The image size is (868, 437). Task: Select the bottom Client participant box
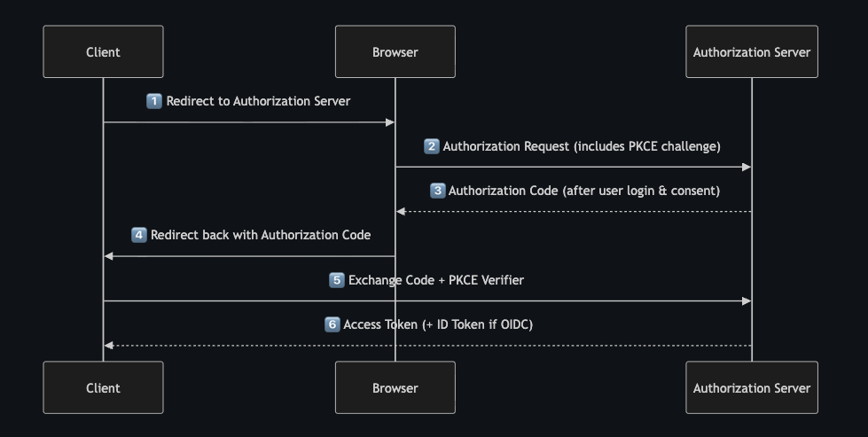click(x=103, y=387)
